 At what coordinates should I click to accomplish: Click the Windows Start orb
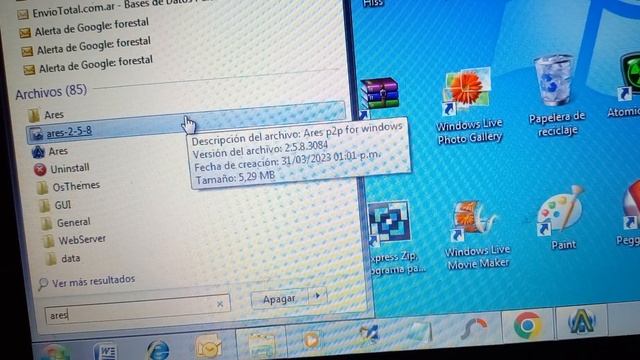(x=55, y=353)
